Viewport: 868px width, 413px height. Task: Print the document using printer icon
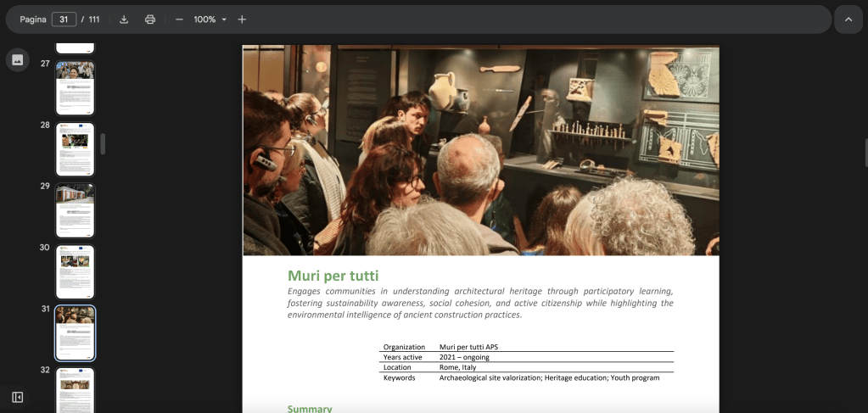click(150, 20)
